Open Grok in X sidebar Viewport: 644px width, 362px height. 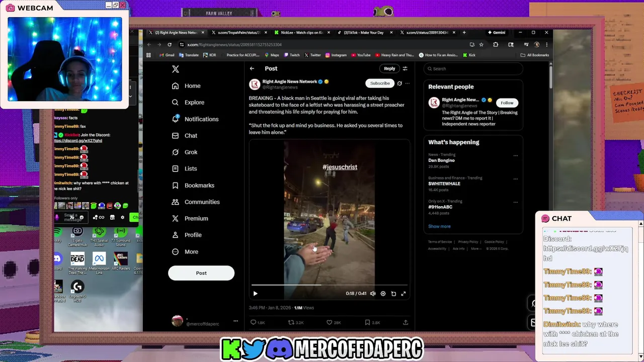pyautogui.click(x=185, y=152)
